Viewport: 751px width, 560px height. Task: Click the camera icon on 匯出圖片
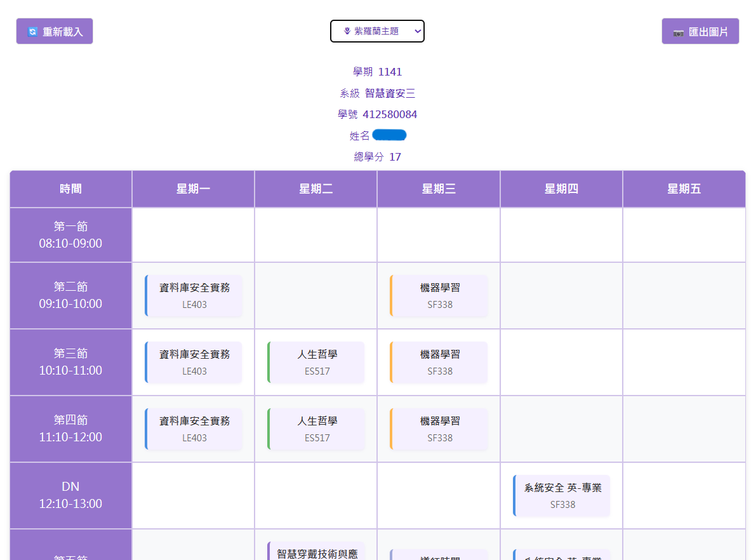[x=679, y=32]
